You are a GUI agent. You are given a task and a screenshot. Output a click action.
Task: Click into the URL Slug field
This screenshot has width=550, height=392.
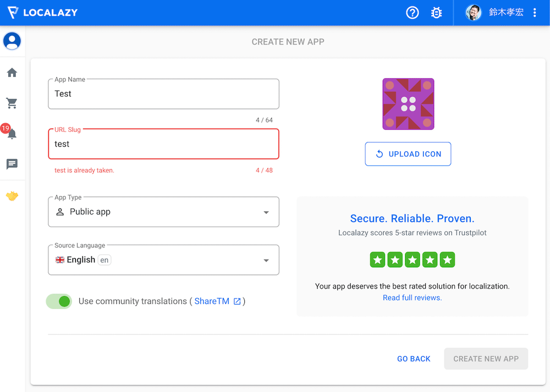[163, 144]
